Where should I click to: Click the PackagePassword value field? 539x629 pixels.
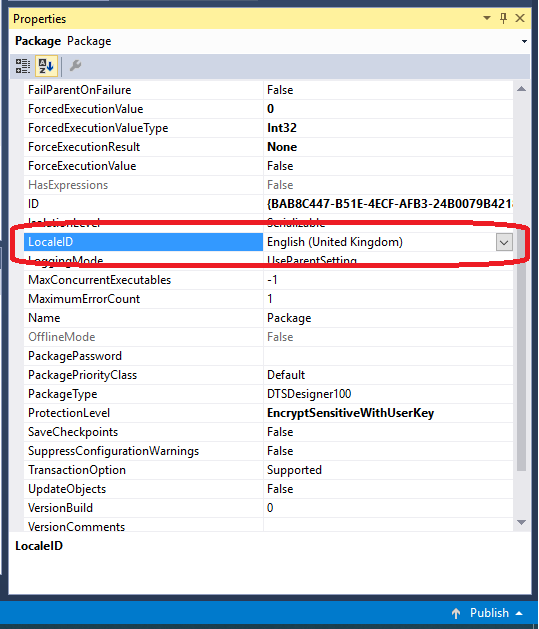[x=388, y=356]
